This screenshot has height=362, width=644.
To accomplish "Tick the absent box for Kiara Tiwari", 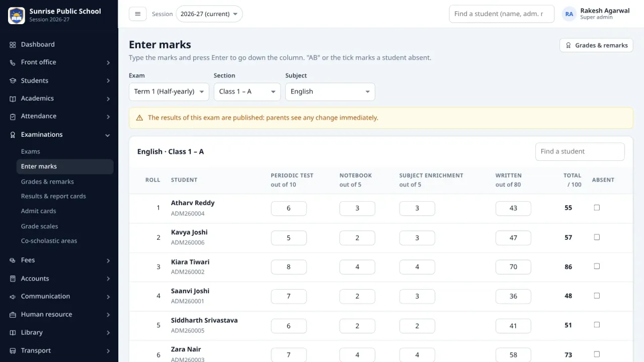I will 597,266.
